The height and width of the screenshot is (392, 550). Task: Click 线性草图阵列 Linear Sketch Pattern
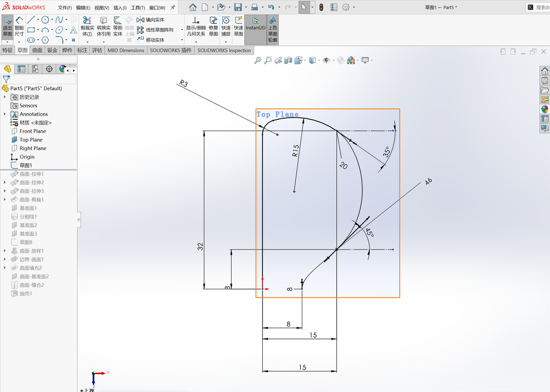(155, 30)
